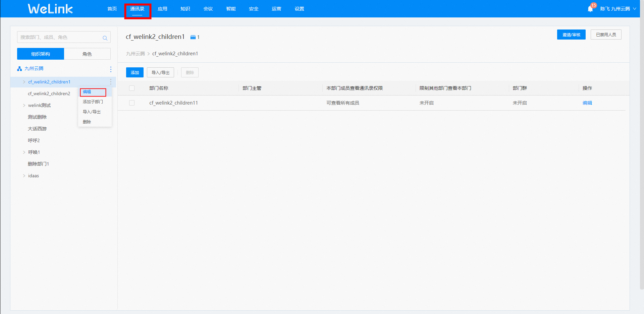Switch to the 知识 nav tab
The image size is (644, 314).
tap(185, 9)
